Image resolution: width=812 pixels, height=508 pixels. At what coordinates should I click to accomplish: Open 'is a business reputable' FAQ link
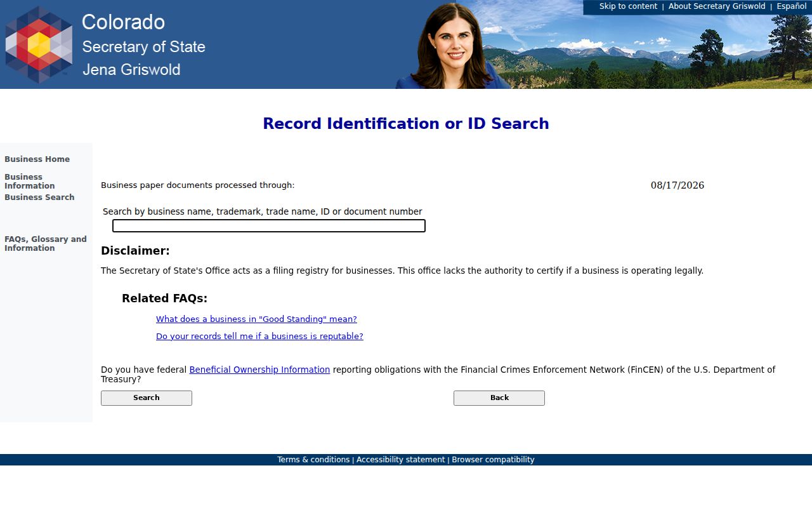(259, 337)
